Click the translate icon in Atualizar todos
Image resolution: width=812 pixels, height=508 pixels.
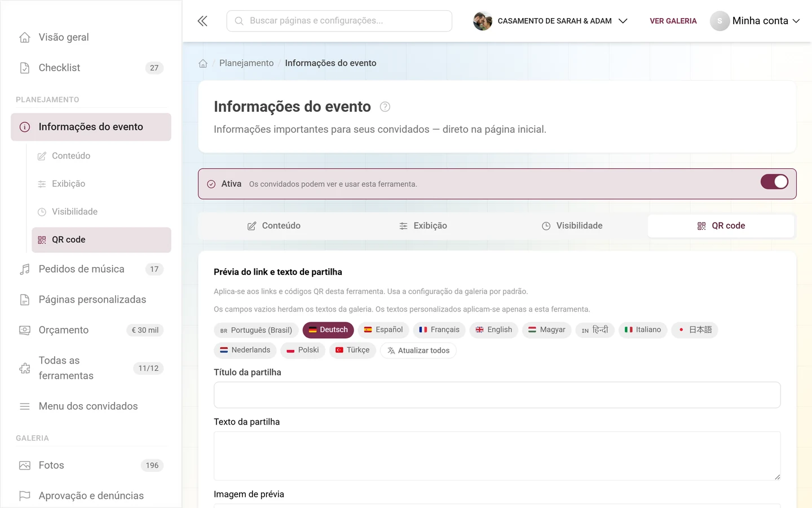click(391, 351)
